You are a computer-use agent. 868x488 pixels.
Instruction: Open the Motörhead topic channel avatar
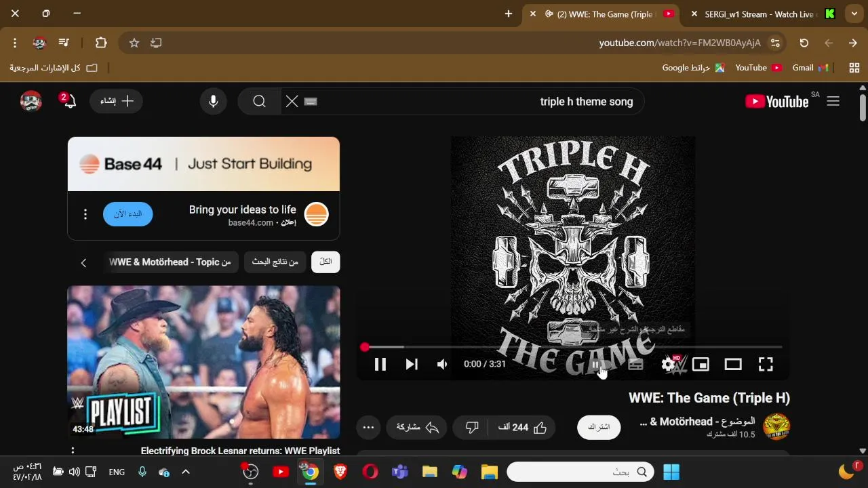(776, 427)
